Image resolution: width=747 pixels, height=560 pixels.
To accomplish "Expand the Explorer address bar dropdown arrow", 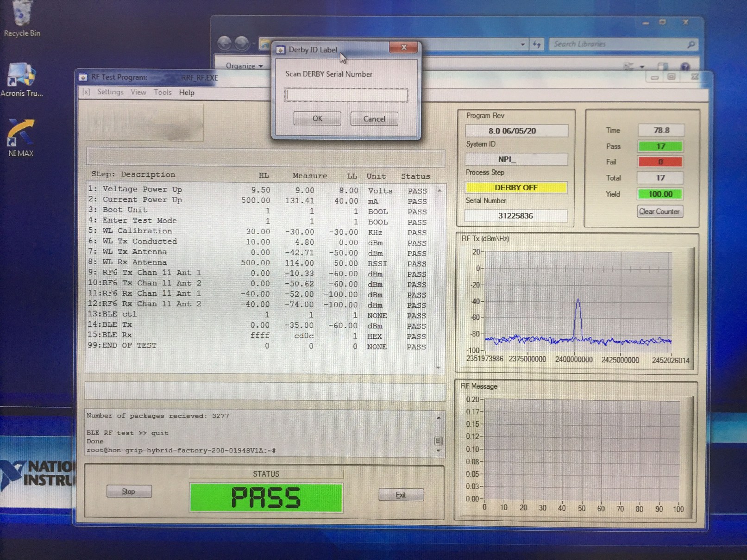I will click(522, 44).
